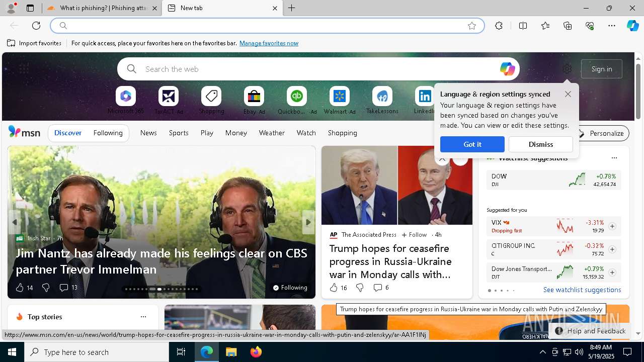Open TakeLessons quick link tile
The image size is (644, 362).
[382, 101]
